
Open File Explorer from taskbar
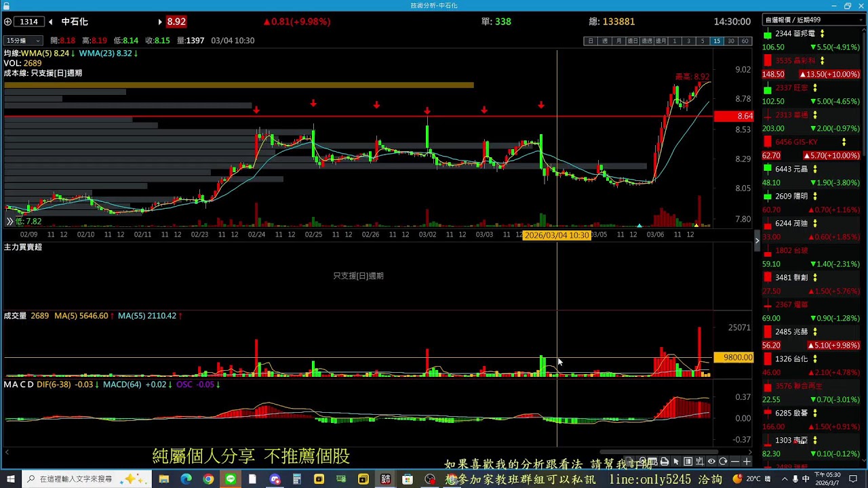coord(164,479)
